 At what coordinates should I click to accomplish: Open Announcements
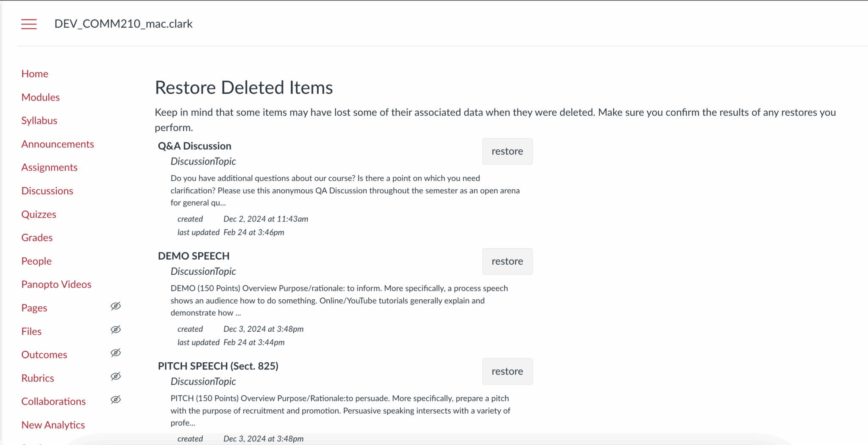click(58, 144)
